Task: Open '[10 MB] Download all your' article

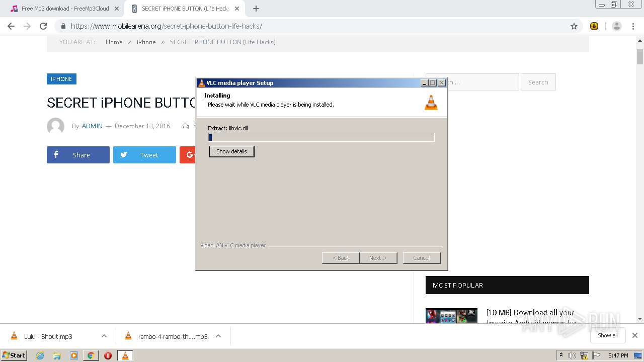Action: 530,313
